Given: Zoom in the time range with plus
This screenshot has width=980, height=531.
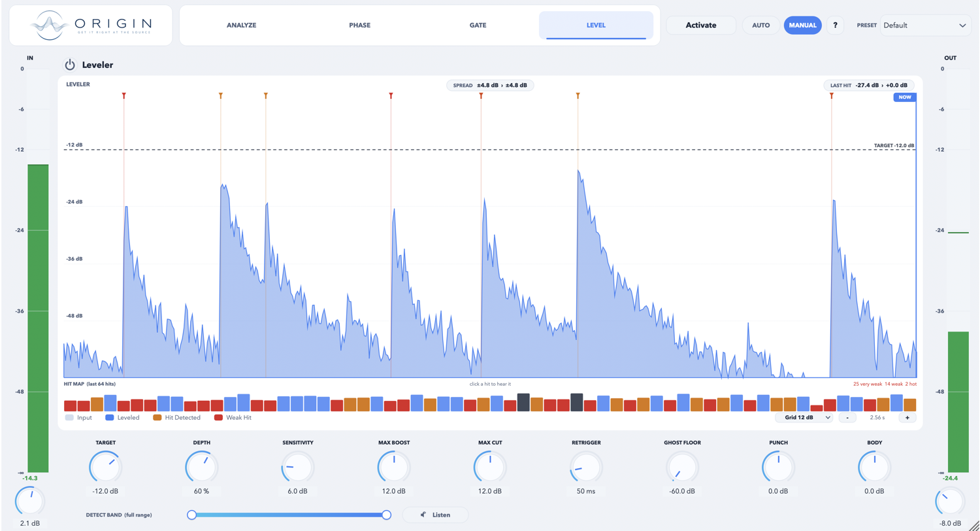Looking at the screenshot, I should [x=907, y=417].
